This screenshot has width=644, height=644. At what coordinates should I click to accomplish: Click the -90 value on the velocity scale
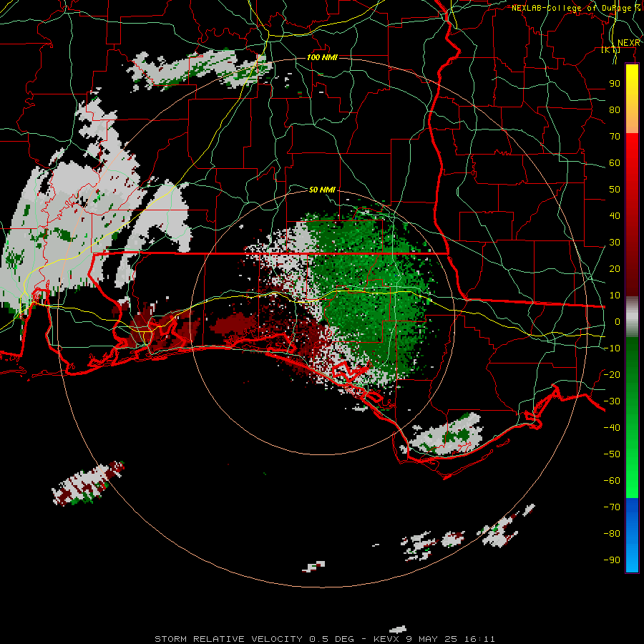coord(612,560)
